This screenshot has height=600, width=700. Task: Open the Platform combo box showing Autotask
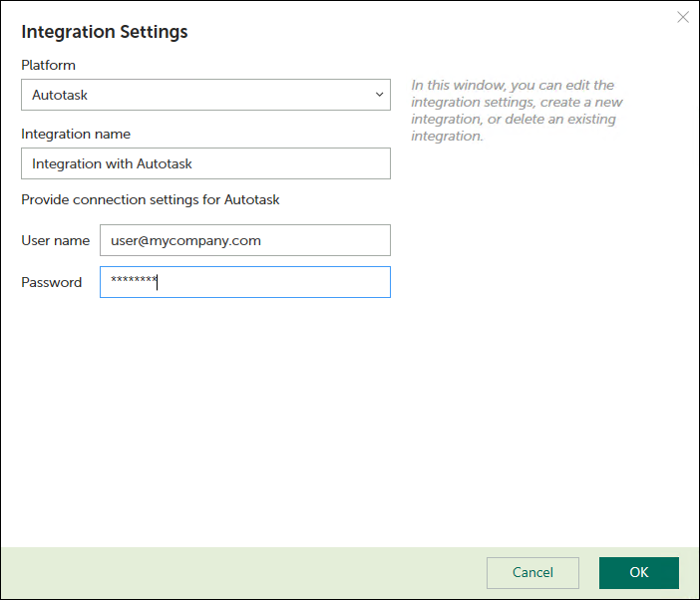click(x=204, y=95)
